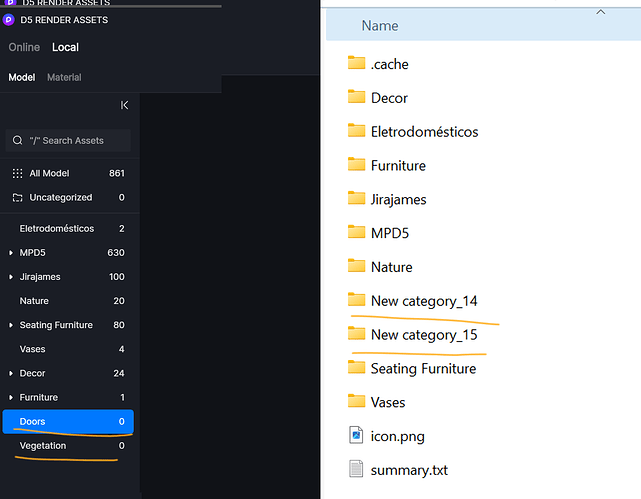641x499 pixels.
Task: Select the .cache folder name
Action: (390, 64)
